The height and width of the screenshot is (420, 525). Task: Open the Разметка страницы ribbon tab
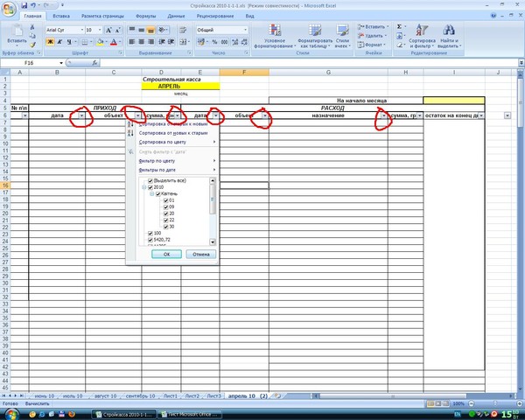pyautogui.click(x=102, y=16)
